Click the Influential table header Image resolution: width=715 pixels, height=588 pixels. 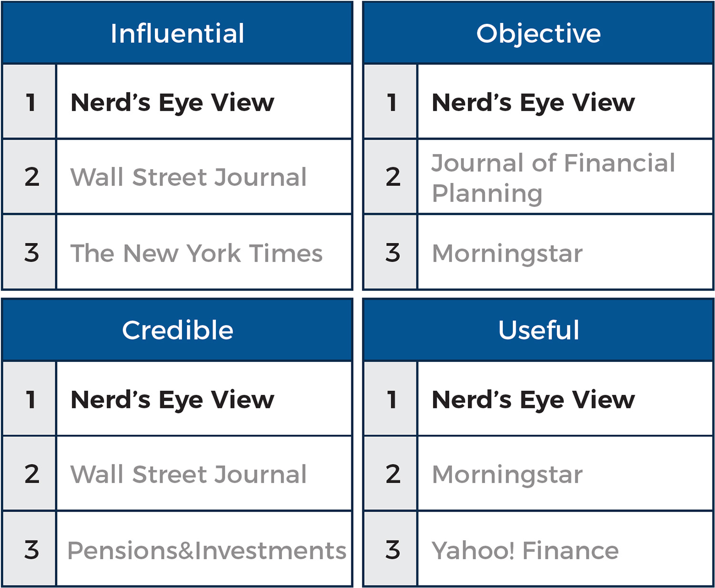coord(177,33)
